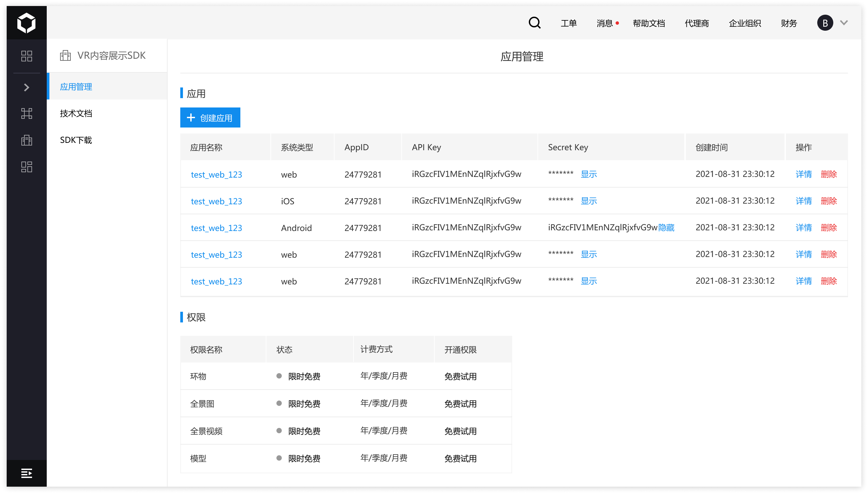Image resolution: width=868 pixels, height=494 pixels.
Task: Expand sidebar with the right chevron arrow
Action: (26, 87)
